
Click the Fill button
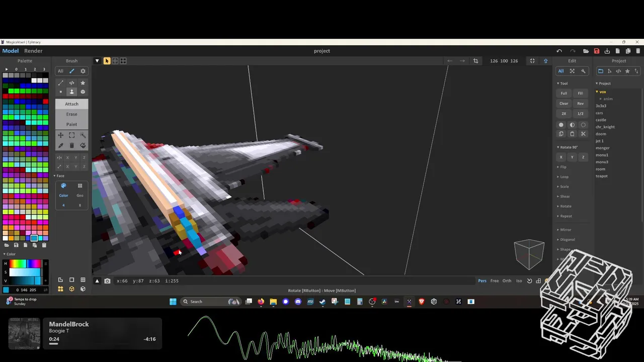pyautogui.click(x=580, y=93)
